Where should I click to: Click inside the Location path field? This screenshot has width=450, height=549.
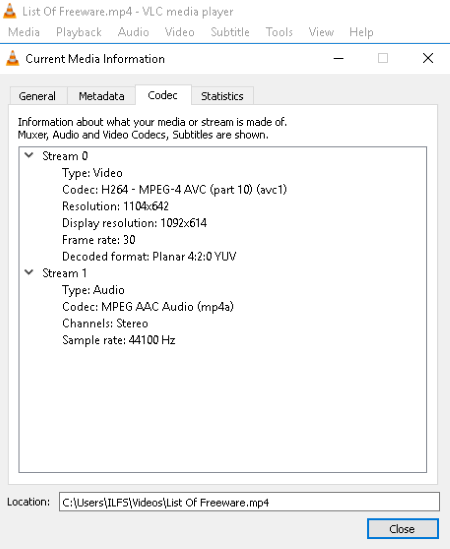249,502
